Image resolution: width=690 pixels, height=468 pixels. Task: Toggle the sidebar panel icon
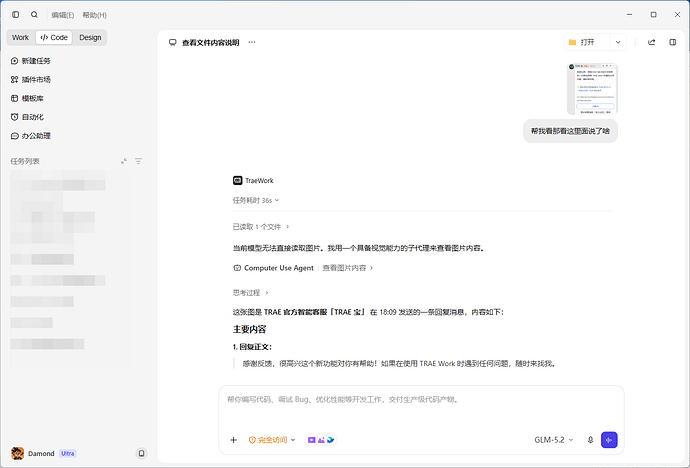point(15,15)
